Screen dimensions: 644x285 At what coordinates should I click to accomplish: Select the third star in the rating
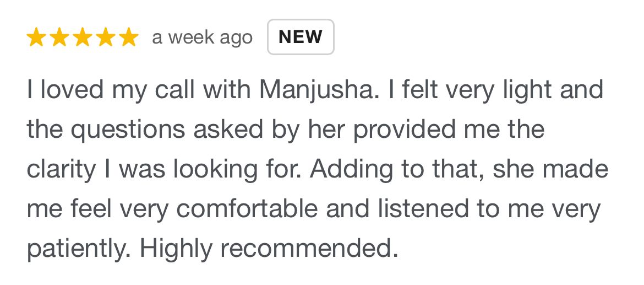83,37
